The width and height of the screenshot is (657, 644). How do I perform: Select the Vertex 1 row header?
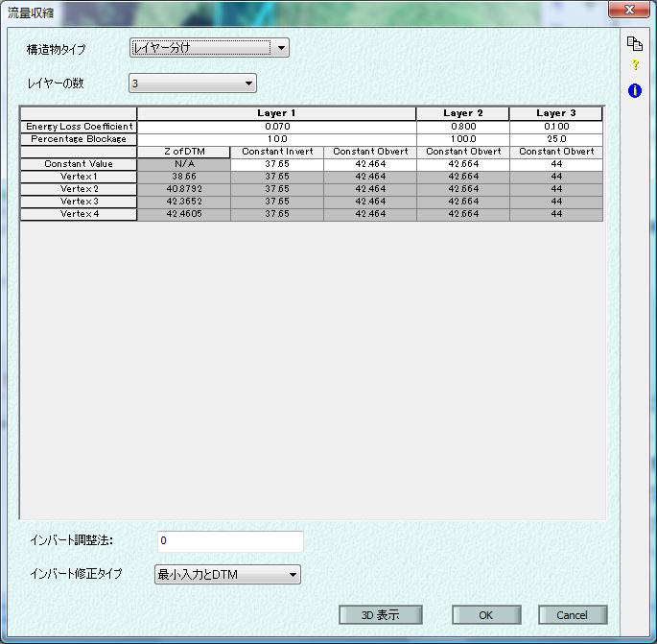79,177
